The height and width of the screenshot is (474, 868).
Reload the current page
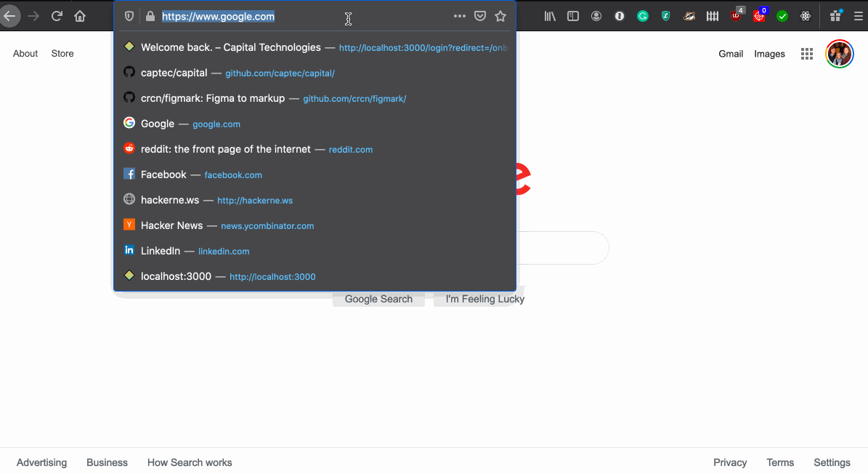click(57, 16)
